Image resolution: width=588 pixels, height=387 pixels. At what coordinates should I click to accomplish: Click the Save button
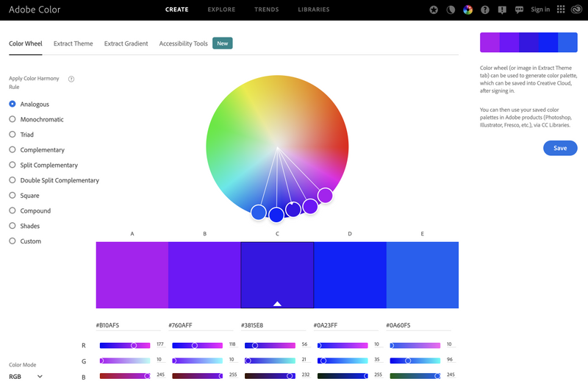point(560,148)
